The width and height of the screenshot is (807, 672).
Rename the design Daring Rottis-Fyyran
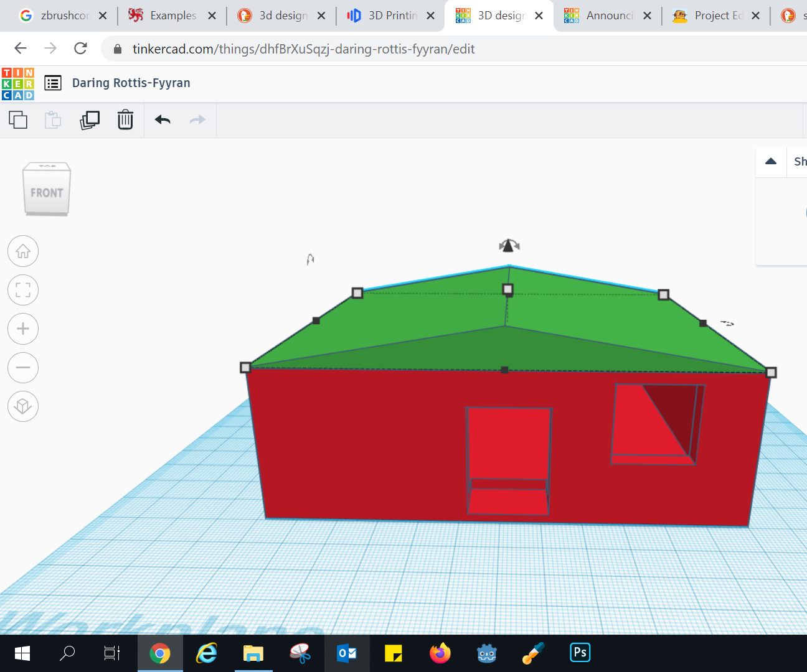point(131,82)
